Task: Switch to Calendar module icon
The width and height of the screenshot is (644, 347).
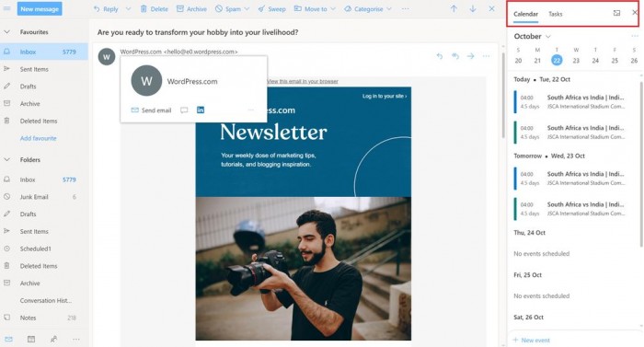Action: (x=31, y=340)
